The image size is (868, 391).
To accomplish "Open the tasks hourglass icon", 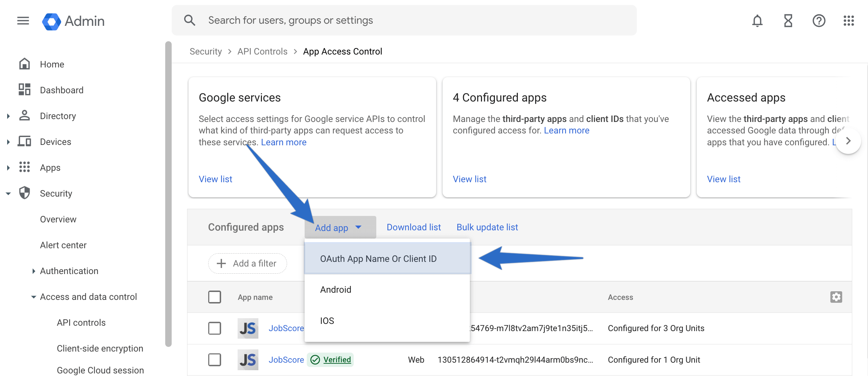I will [x=788, y=21].
